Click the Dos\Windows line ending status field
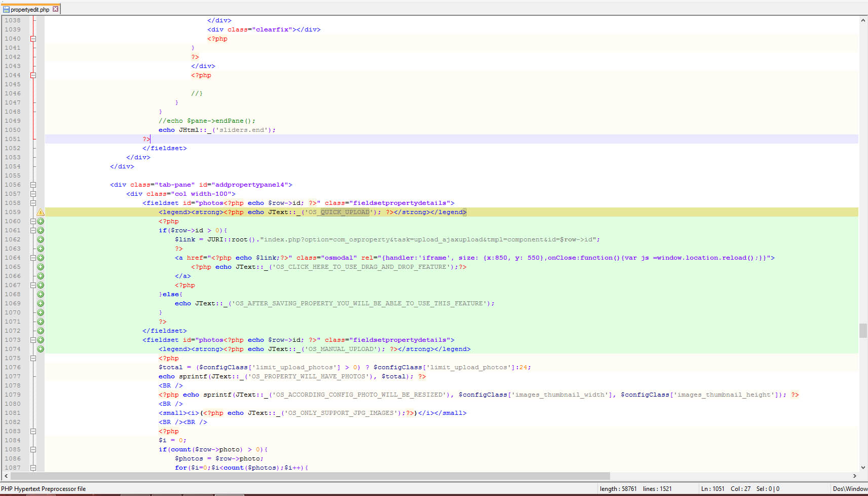The image size is (868, 496). coord(850,489)
